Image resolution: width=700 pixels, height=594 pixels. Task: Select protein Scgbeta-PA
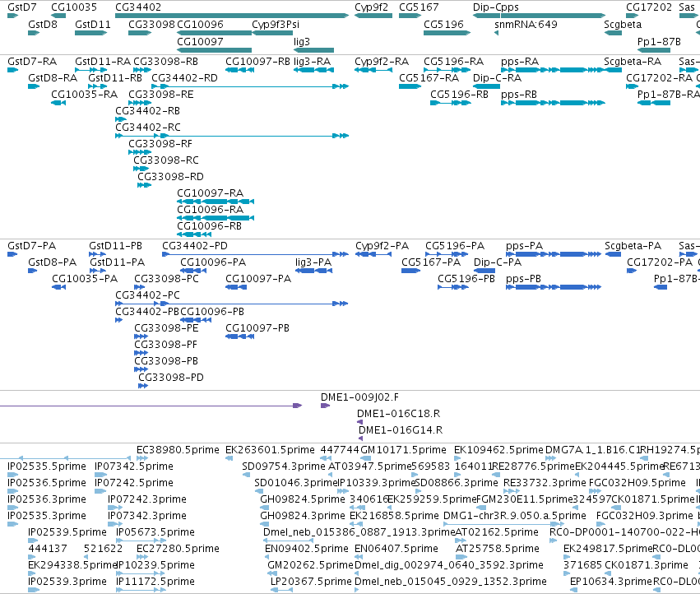633,246
